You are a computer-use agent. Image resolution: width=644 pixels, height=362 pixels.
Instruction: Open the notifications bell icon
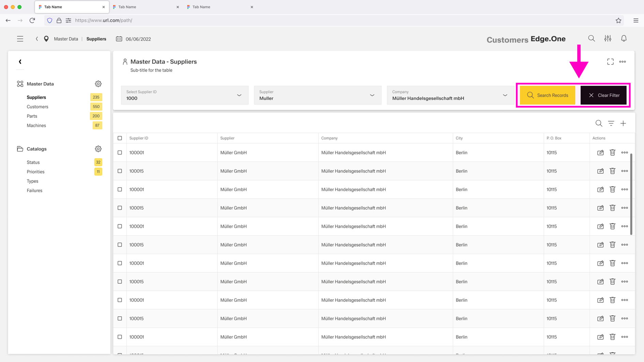click(x=624, y=38)
